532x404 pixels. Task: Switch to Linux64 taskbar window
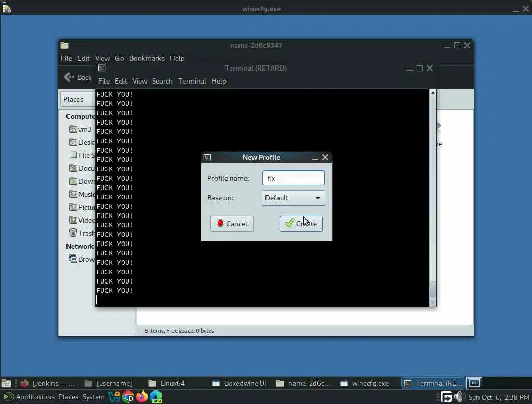[167, 383]
